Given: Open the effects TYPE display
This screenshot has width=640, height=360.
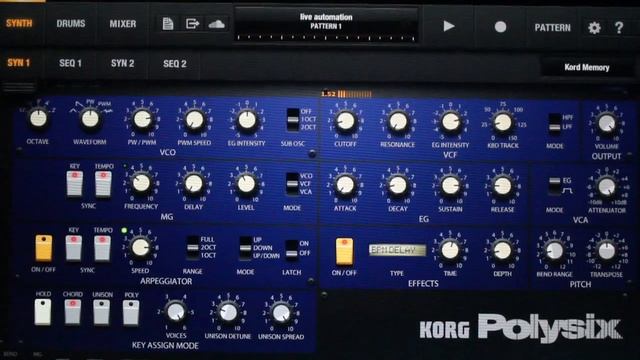Looking at the screenshot, I should 397,250.
